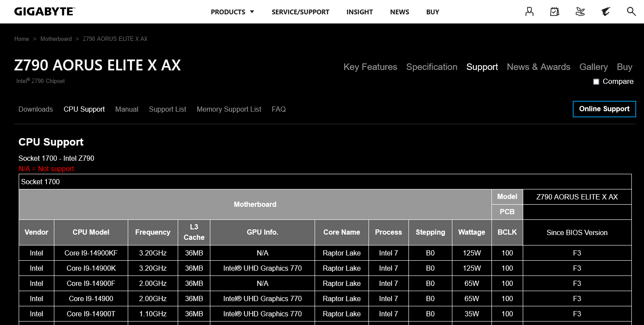Click the Intel Z790 Chipset subtitle
This screenshot has width=644, height=325.
click(40, 81)
